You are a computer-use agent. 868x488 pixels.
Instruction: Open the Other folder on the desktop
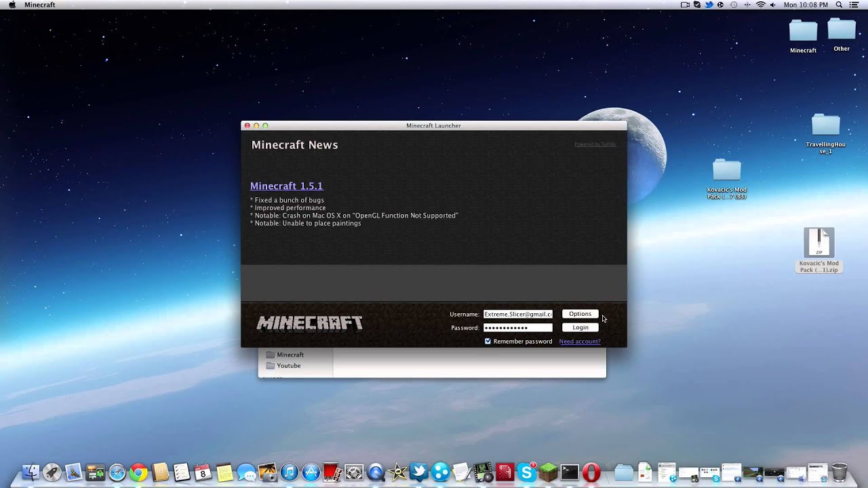coord(842,35)
